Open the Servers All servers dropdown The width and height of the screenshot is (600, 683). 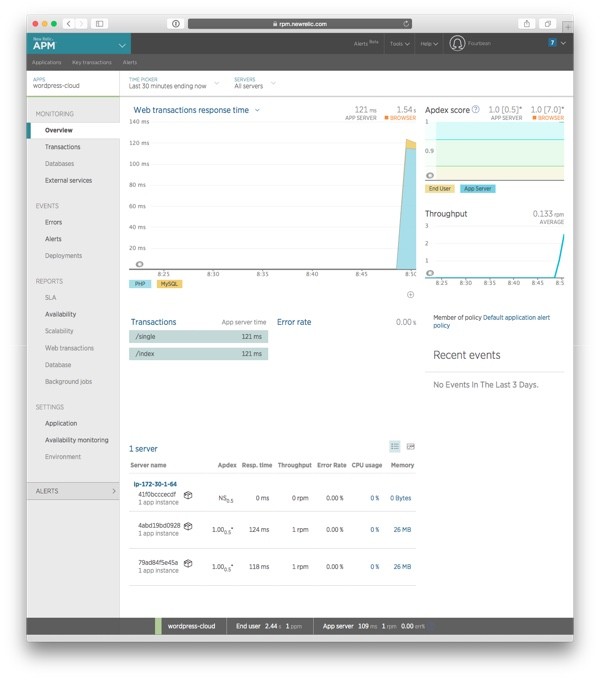(x=255, y=83)
